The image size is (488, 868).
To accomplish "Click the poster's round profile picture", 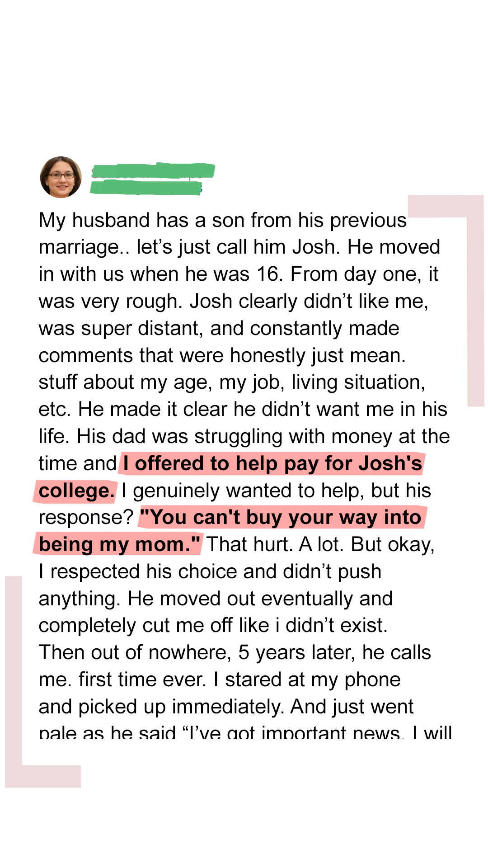I will pyautogui.click(x=61, y=177).
